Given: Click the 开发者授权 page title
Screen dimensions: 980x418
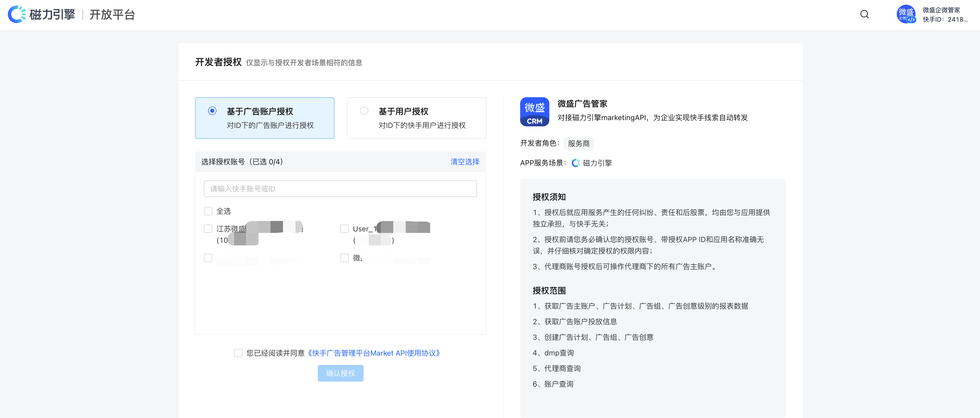Looking at the screenshot, I should (x=218, y=62).
